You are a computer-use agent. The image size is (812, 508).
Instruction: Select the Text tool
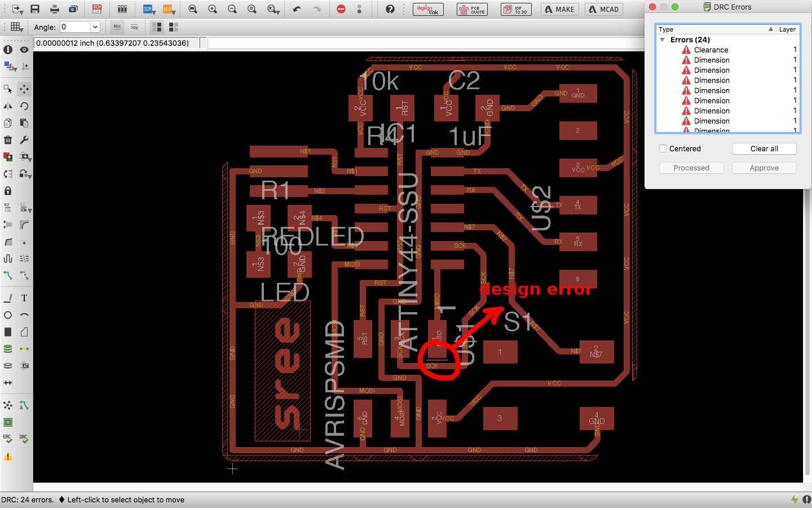point(24,298)
